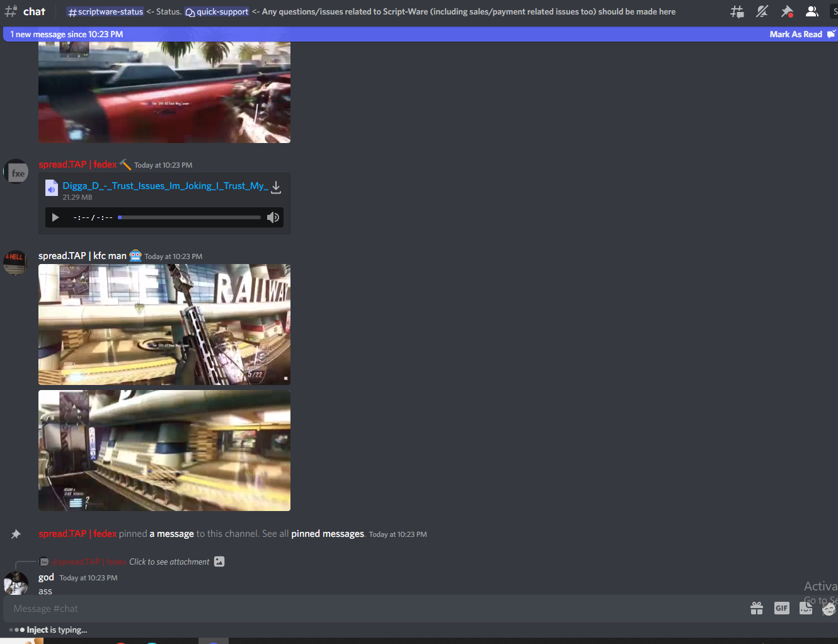
Task: Click the 'ass' message text
Action: pyautogui.click(x=45, y=591)
